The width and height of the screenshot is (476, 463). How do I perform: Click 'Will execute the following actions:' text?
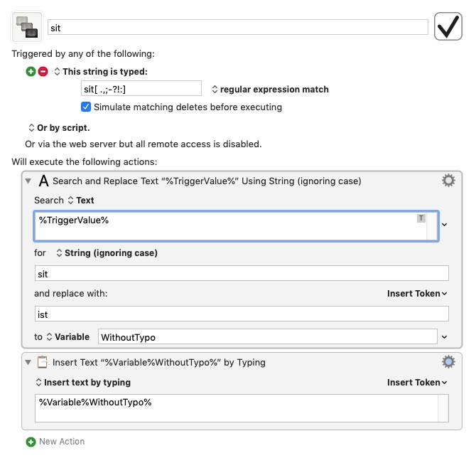pos(85,162)
